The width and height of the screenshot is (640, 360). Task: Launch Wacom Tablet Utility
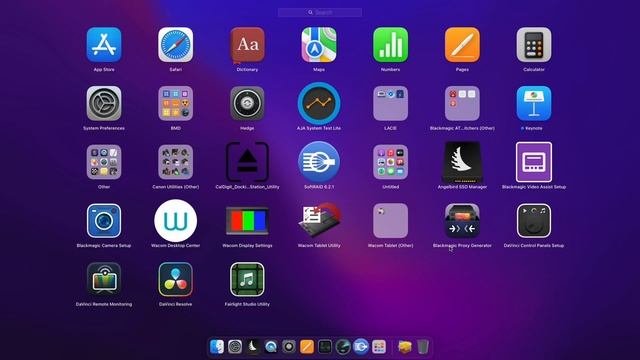(319, 221)
